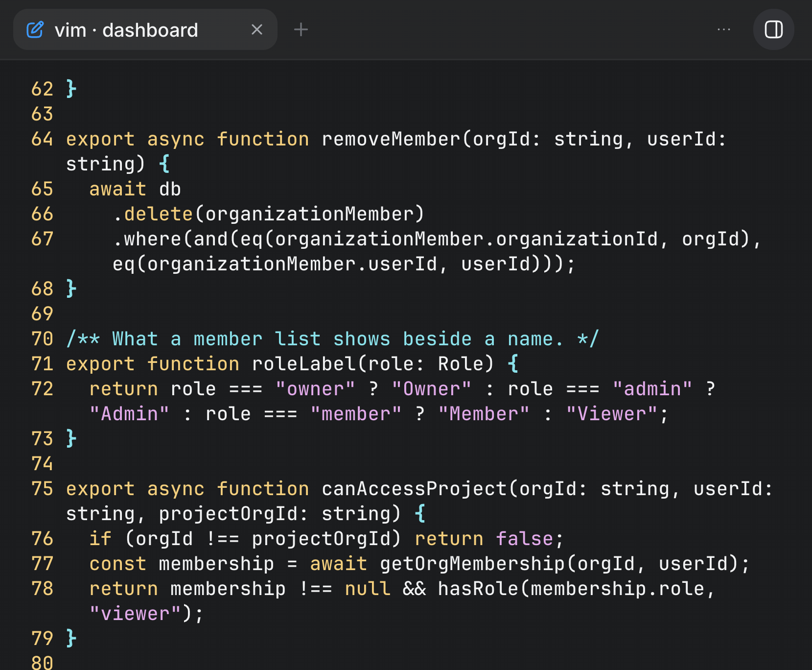The image size is (812, 670).
Task: Click the null keyword on line 78
Action: [x=368, y=589]
